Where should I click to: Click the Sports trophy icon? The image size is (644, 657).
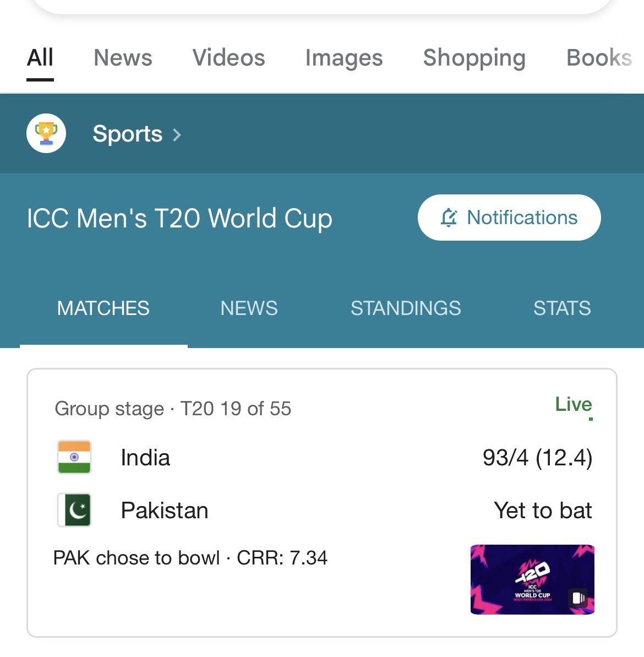[x=46, y=134]
